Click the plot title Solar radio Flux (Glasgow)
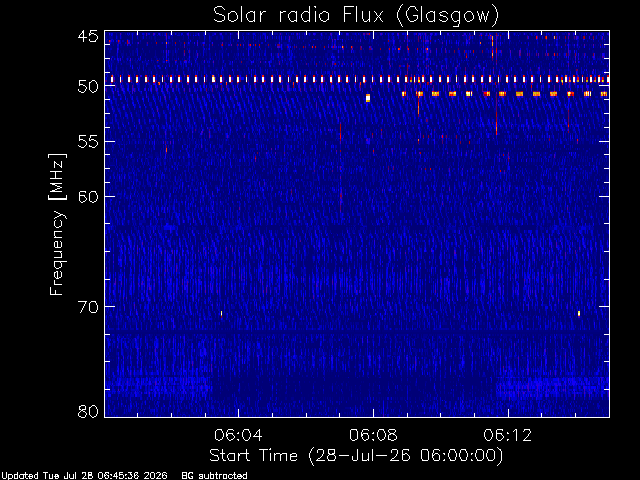This screenshot has height=480, width=640. click(x=356, y=15)
